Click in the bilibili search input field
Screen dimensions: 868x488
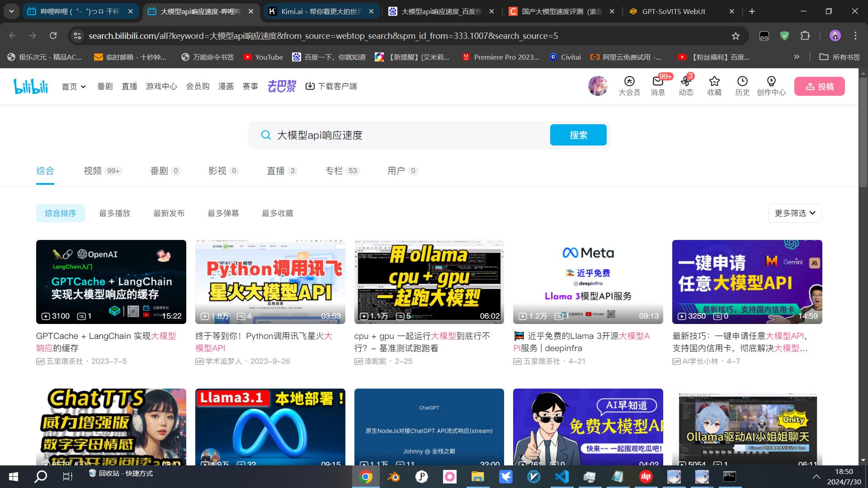(x=410, y=135)
